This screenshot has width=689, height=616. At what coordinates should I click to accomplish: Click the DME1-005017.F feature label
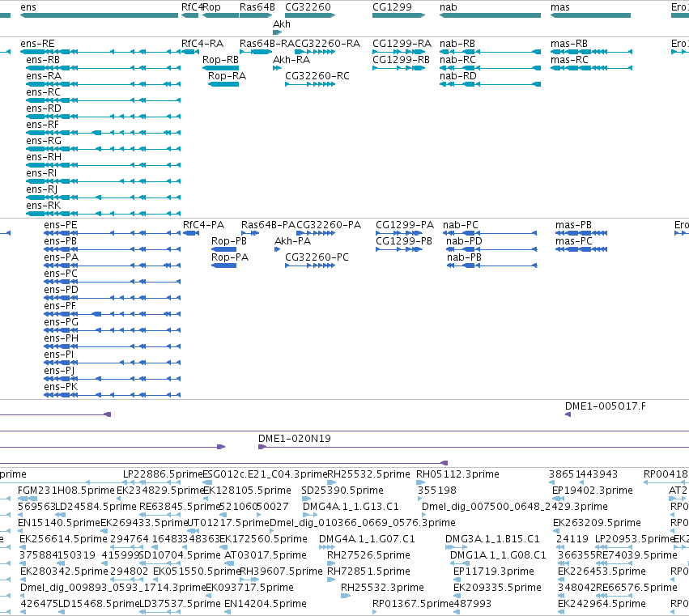click(x=606, y=406)
